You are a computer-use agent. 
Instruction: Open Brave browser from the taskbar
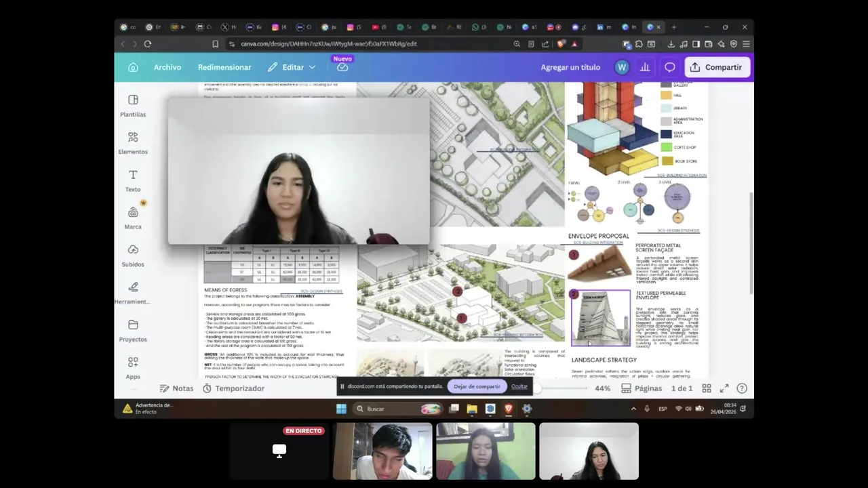[x=508, y=409]
